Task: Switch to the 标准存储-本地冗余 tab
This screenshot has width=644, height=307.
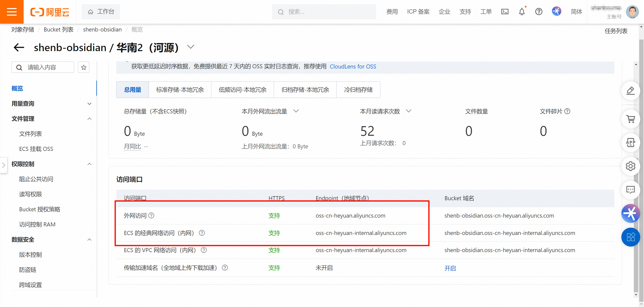Action: point(180,90)
